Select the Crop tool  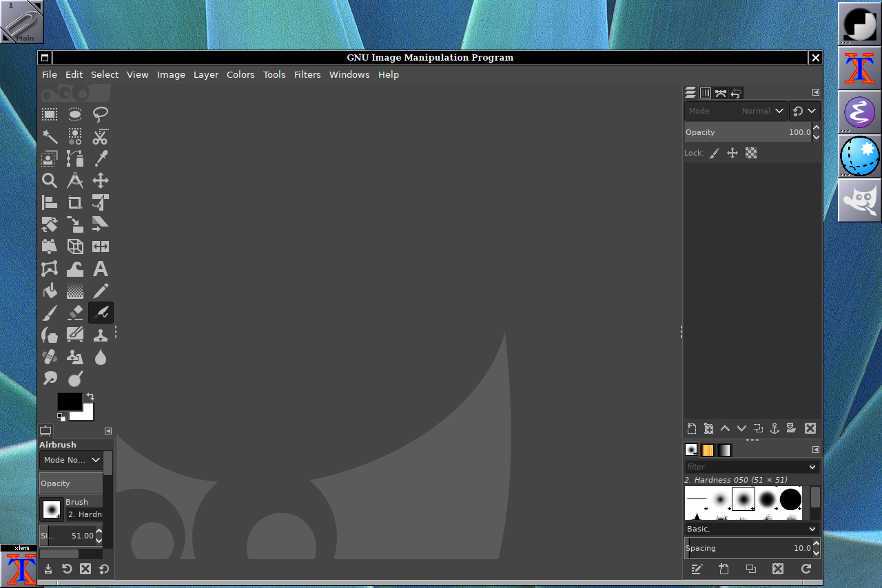coord(75,202)
